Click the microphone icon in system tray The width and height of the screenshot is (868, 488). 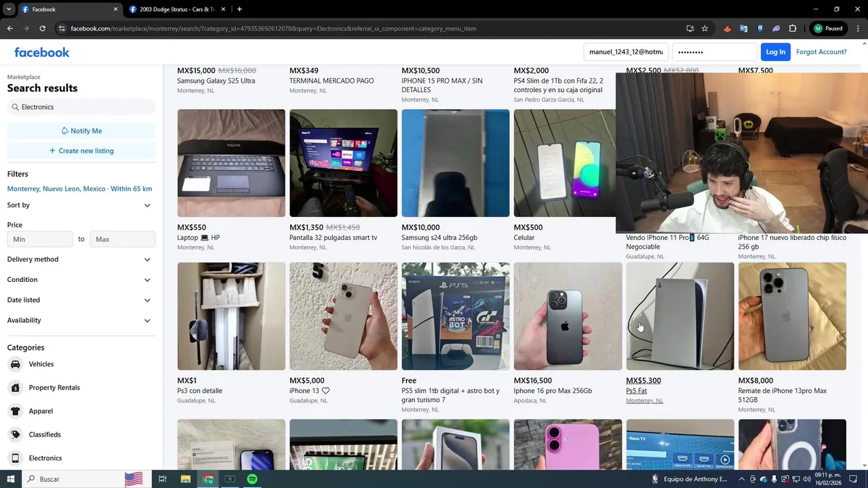pyautogui.click(x=774, y=479)
